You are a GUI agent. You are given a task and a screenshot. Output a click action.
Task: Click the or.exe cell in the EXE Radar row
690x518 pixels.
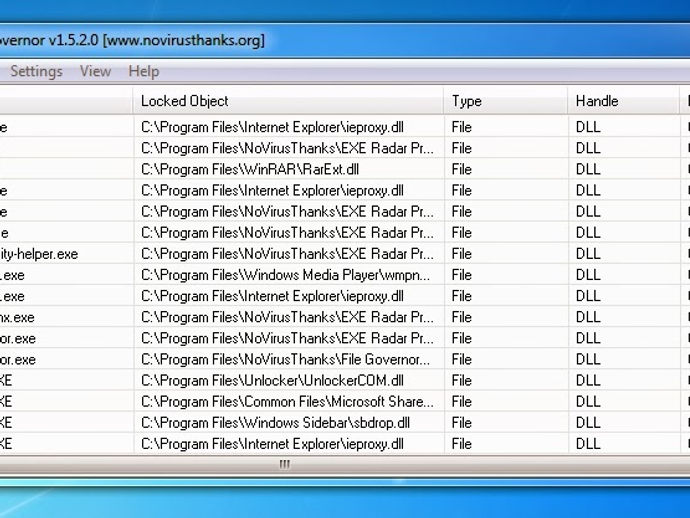(x=18, y=338)
